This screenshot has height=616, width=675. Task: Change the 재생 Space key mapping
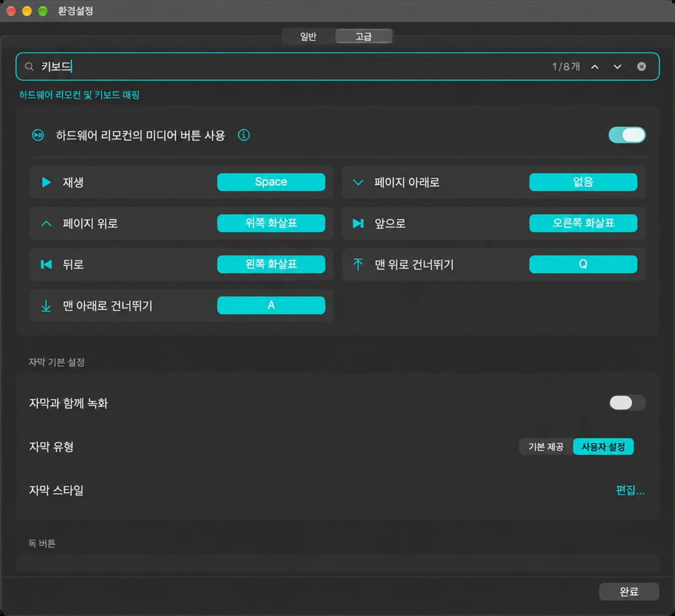click(x=271, y=182)
